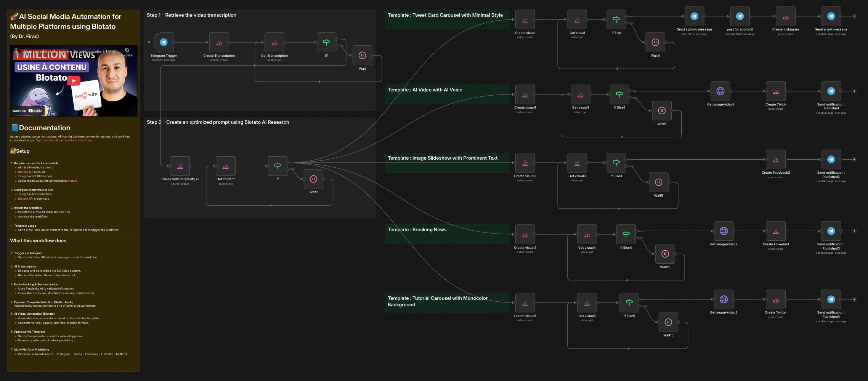Open the Create Instagram node
Viewport: 868px width, 381px height.
[x=785, y=16]
